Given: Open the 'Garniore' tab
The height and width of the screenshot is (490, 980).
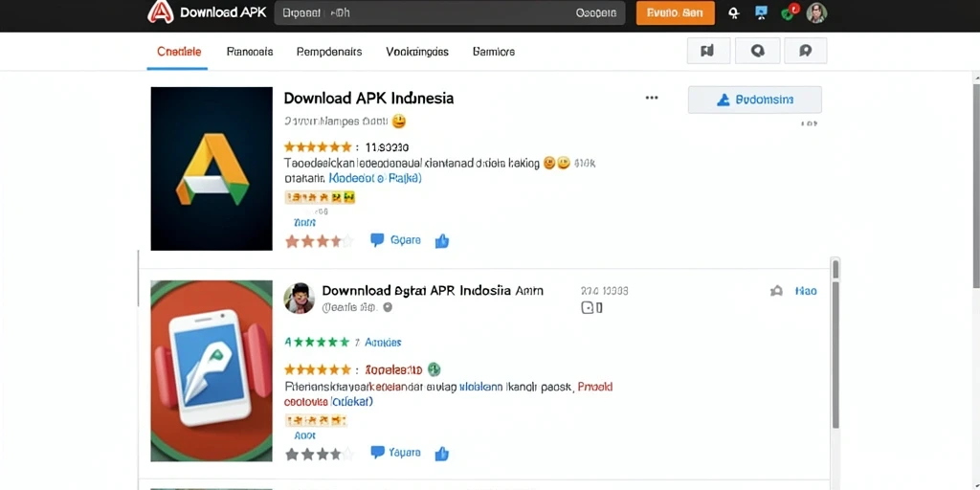Looking at the screenshot, I should coord(494,52).
